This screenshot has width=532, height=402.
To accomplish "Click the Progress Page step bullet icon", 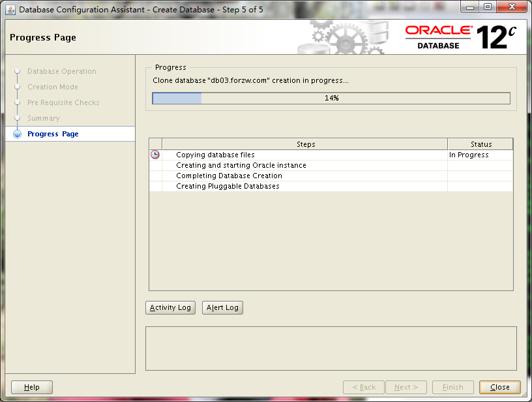I will 16,134.
